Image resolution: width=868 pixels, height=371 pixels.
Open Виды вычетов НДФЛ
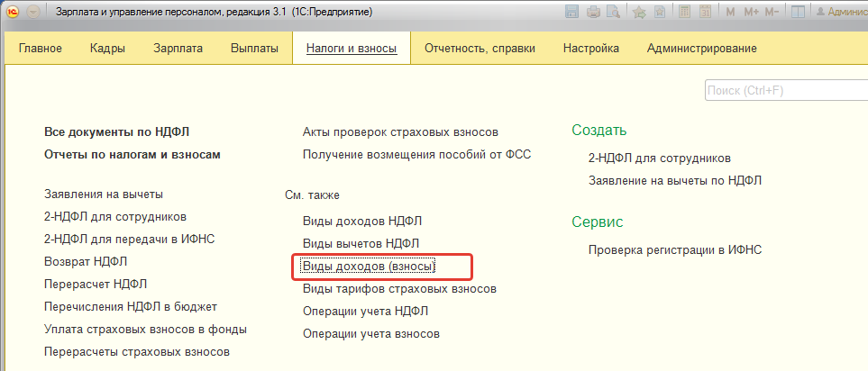pos(361,243)
